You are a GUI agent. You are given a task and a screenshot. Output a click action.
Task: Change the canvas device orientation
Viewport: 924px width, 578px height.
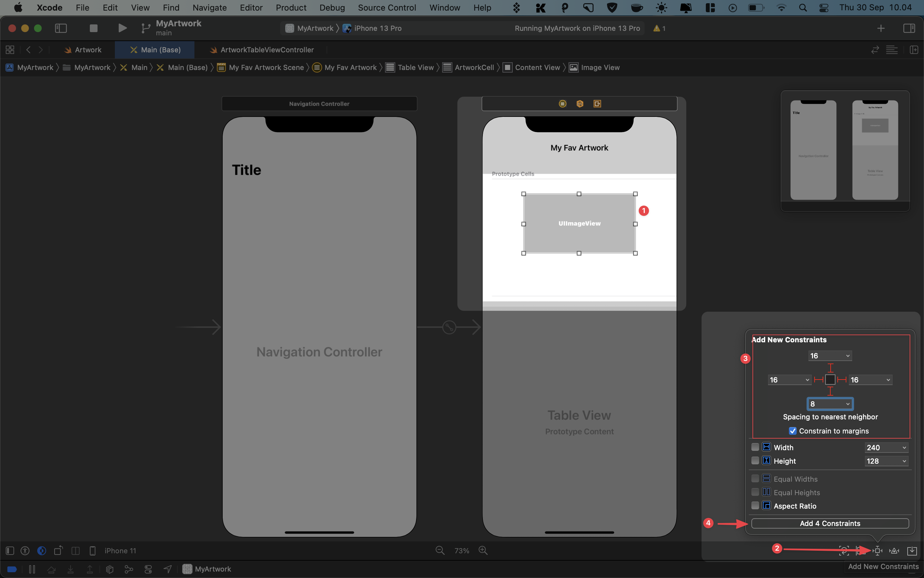(x=58, y=550)
